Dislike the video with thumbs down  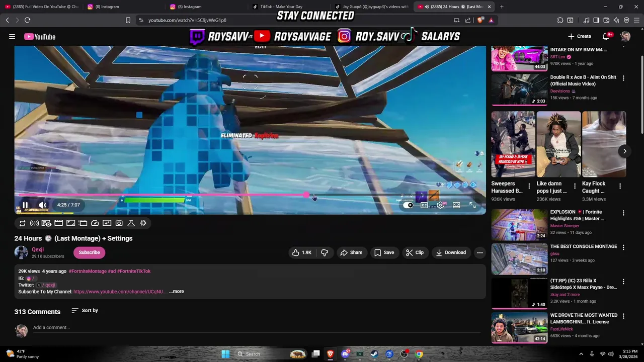[325, 252]
